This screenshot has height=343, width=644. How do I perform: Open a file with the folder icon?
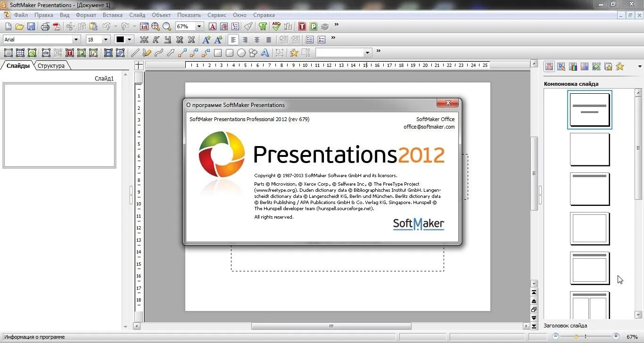coord(19,26)
